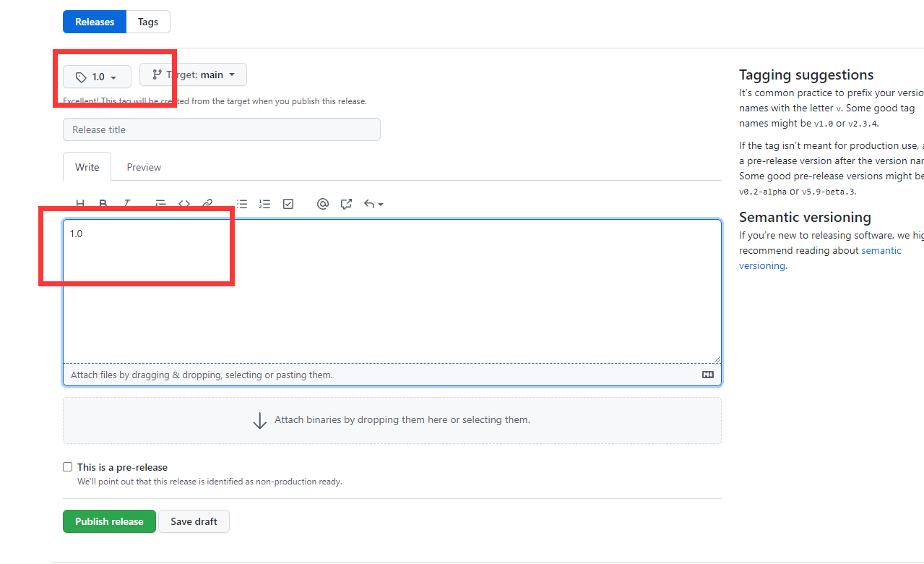Switch to the Tags tab

pos(148,22)
